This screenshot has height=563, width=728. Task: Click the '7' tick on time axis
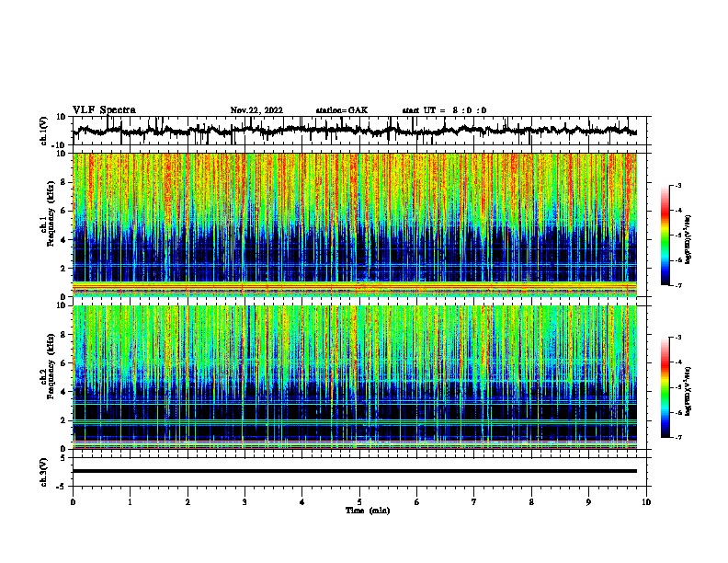pyautogui.click(x=474, y=502)
